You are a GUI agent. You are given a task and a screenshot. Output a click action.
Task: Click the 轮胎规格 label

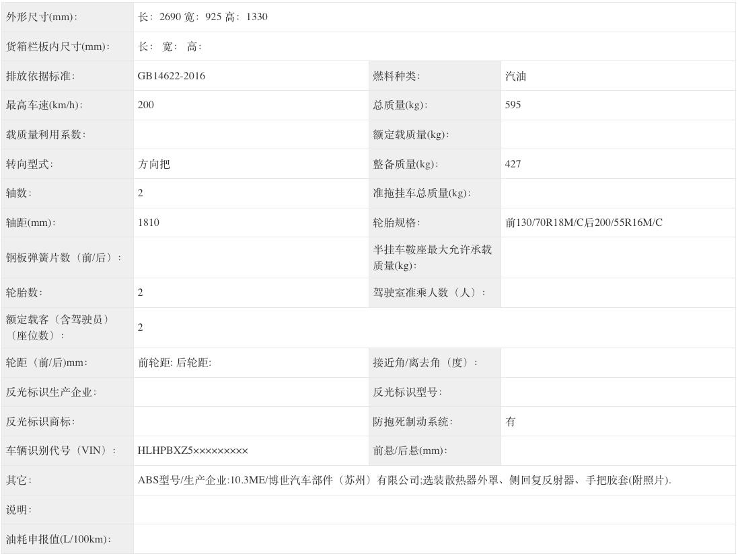tap(396, 223)
